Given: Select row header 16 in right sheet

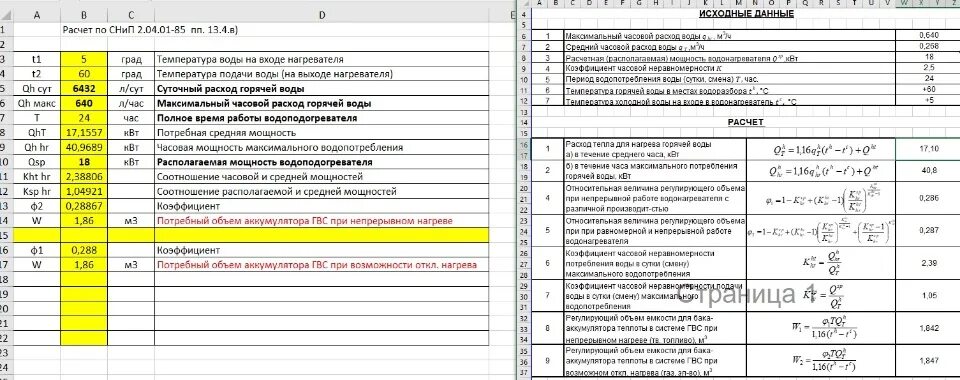Looking at the screenshot, I should (x=523, y=144).
